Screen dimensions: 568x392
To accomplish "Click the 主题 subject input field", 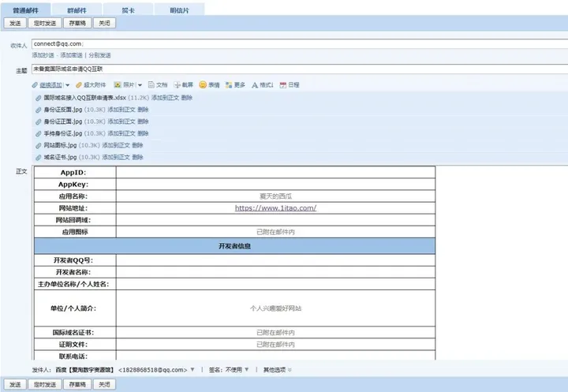I will 300,69.
